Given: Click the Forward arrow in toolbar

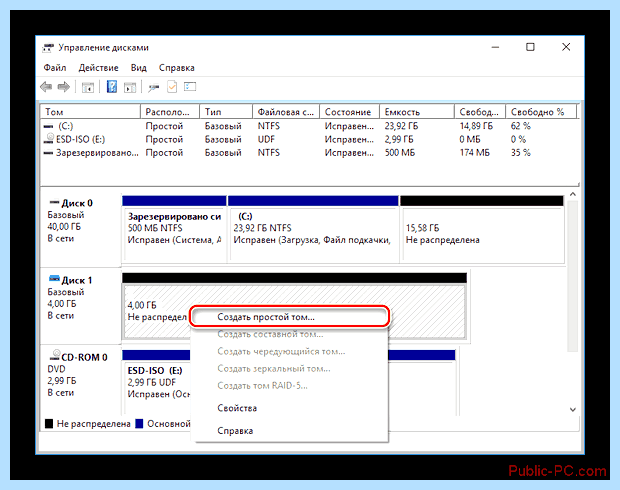Looking at the screenshot, I should (x=64, y=87).
